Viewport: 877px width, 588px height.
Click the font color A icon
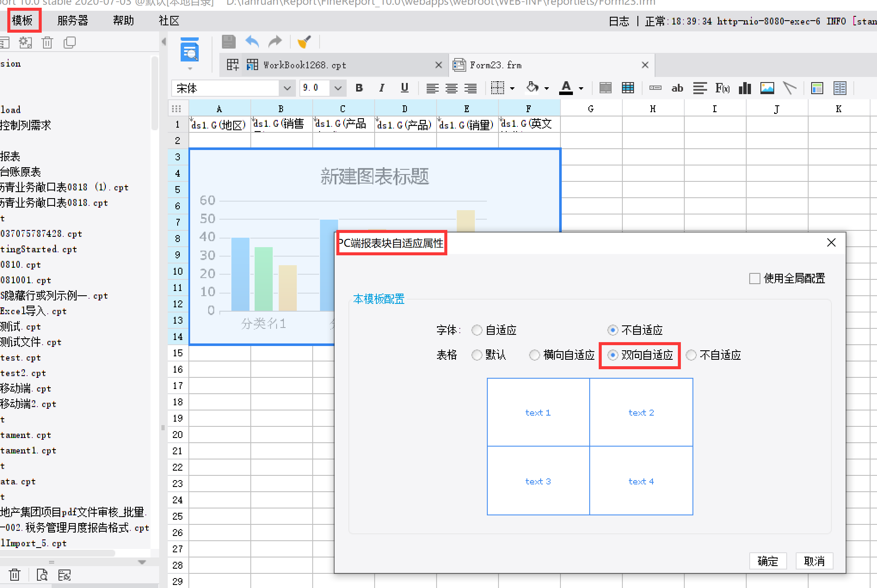click(x=566, y=88)
